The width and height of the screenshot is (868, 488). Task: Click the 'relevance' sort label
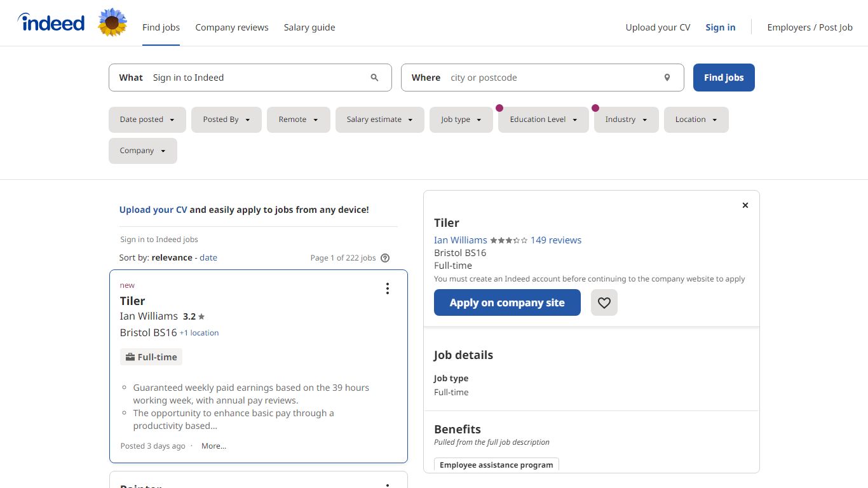pyautogui.click(x=172, y=257)
